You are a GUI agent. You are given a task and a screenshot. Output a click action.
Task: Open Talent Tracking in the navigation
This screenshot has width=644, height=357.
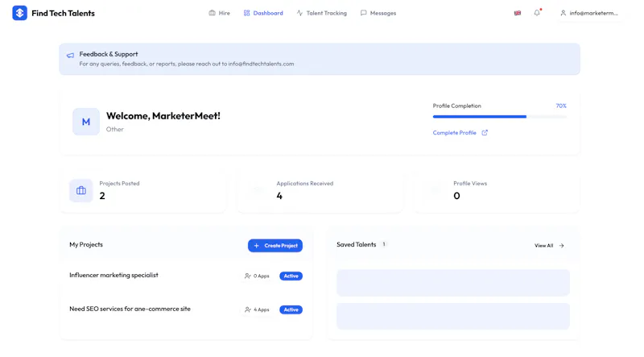(321, 13)
